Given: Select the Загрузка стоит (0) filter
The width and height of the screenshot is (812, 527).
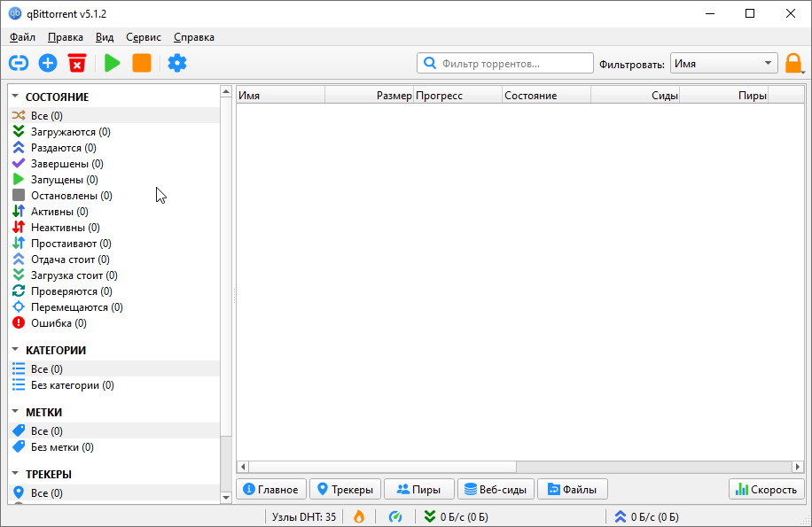Looking at the screenshot, I should click(x=114, y=275).
